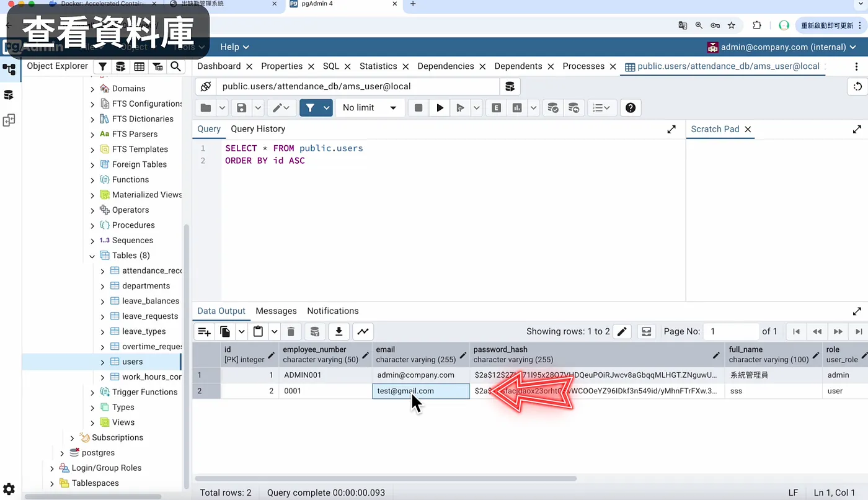Open the Save file dropdown arrow
The height and width of the screenshot is (500, 868).
pyautogui.click(x=258, y=108)
